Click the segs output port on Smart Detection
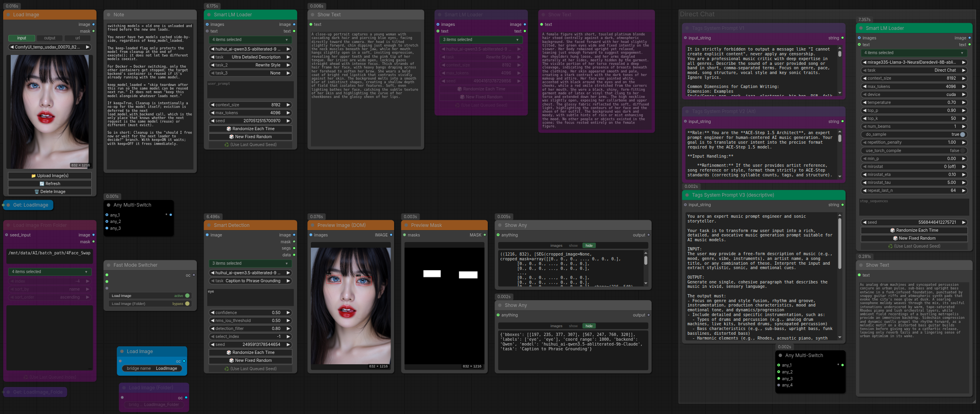This screenshot has width=980, height=414. [x=294, y=248]
